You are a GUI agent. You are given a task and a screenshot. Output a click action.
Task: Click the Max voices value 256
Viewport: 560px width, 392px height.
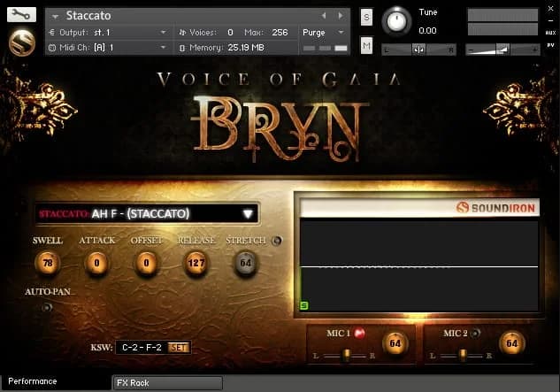280,33
